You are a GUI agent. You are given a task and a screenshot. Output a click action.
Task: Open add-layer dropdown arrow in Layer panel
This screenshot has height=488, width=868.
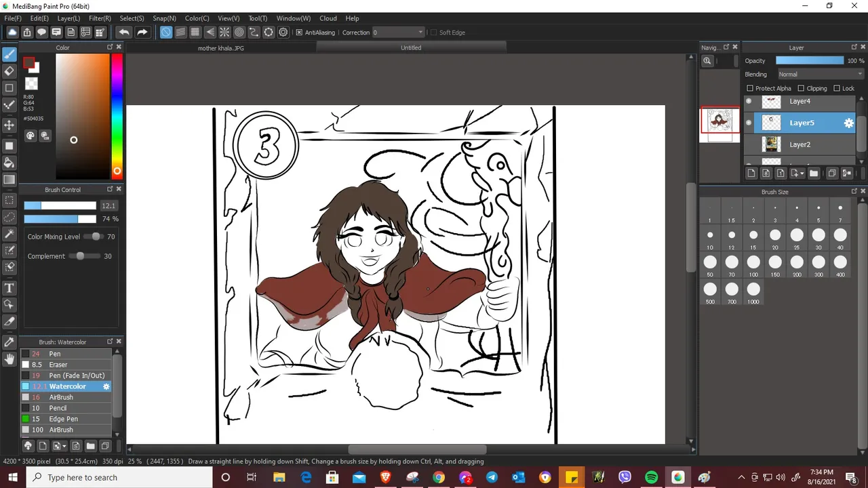pyautogui.click(x=802, y=174)
